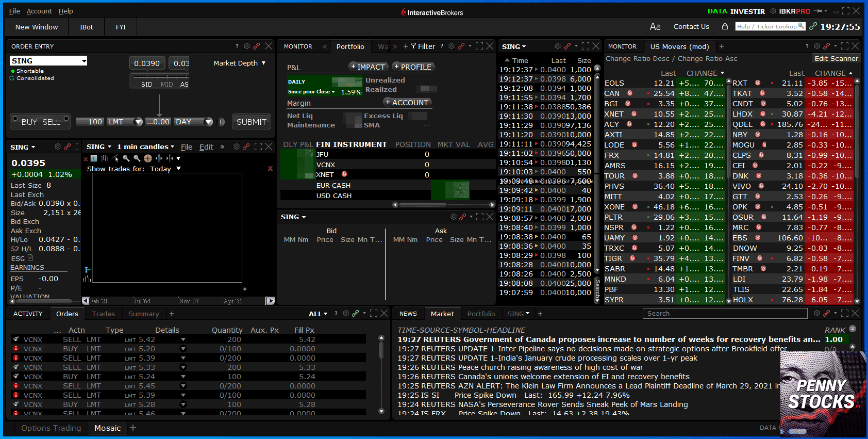Viewport: 868px width, 439px height.
Task: Add a new tab in the Portfolio monitor
Action: coord(406,46)
